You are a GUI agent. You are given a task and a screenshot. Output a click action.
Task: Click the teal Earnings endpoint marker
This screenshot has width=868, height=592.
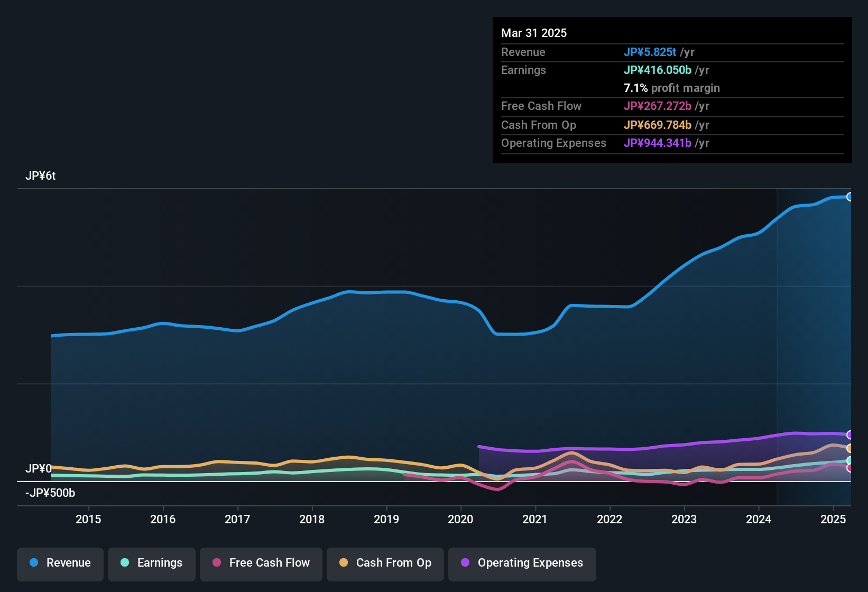click(x=849, y=460)
